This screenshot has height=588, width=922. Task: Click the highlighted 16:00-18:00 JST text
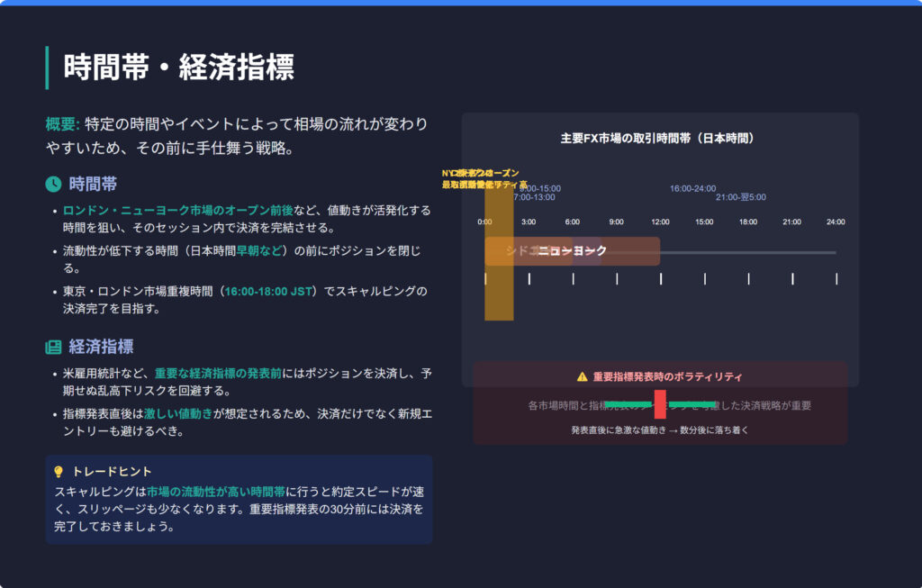point(270,292)
